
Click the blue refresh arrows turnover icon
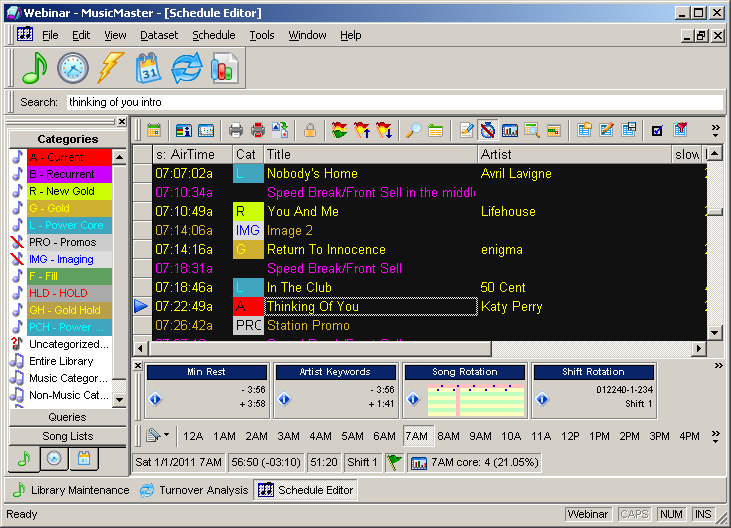pyautogui.click(x=186, y=69)
